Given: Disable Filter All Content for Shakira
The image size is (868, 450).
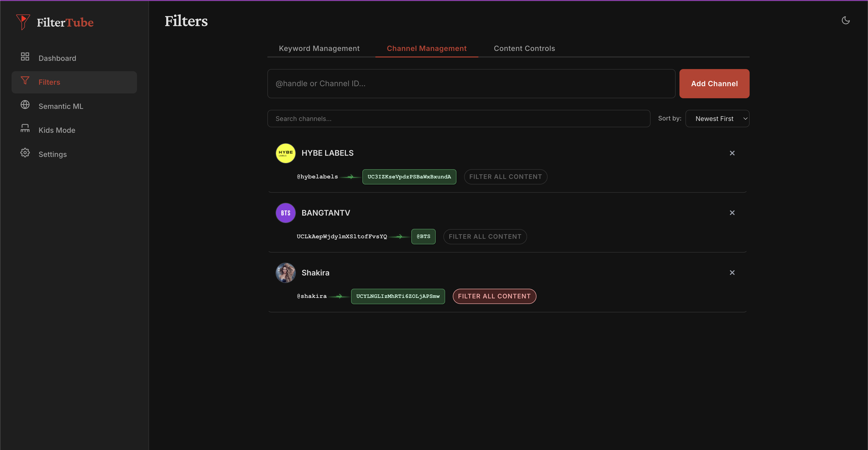Looking at the screenshot, I should click(494, 296).
